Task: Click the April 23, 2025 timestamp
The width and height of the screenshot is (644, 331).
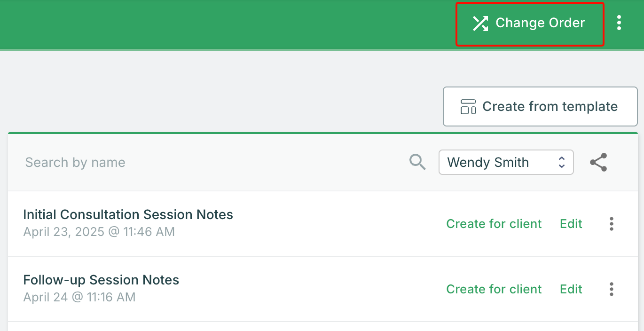Action: [x=99, y=232]
